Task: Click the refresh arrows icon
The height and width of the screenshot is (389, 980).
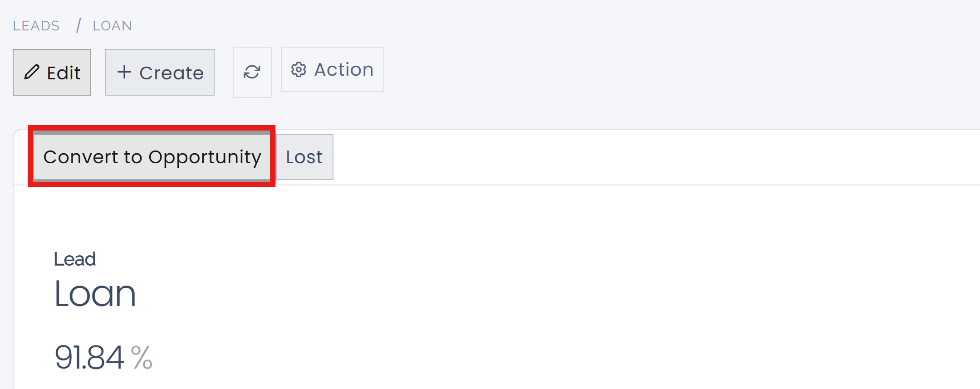Action: 252,72
